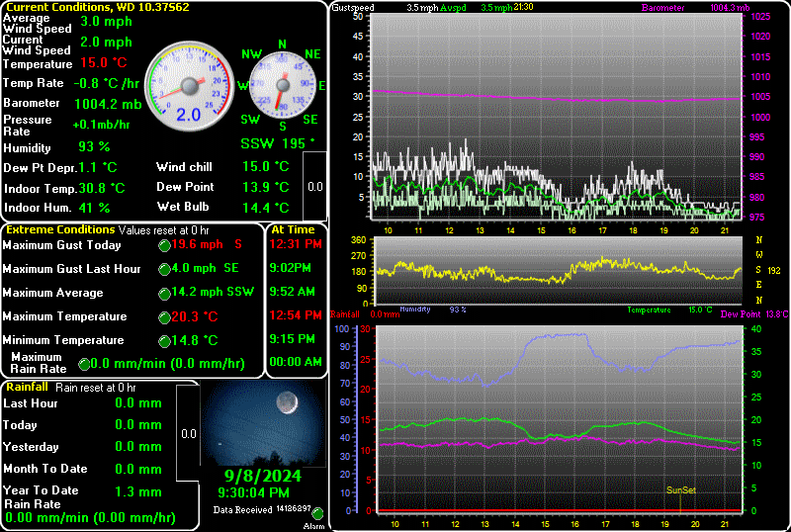Click the rain gauge bar beside Rainfall
The image size is (791, 532).
pyautogui.click(x=188, y=433)
